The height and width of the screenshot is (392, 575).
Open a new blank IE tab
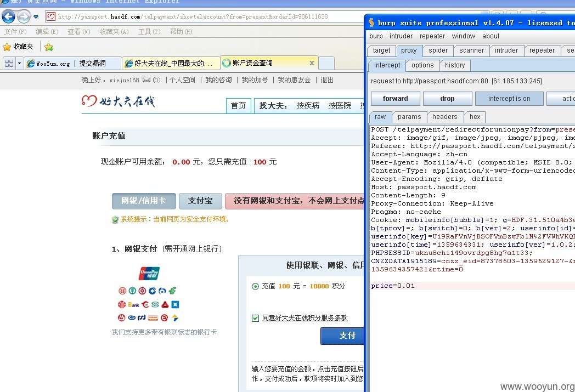pos(326,64)
